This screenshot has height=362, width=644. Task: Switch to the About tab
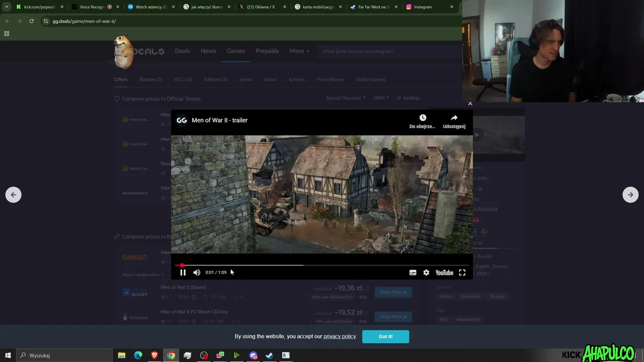tap(270, 79)
